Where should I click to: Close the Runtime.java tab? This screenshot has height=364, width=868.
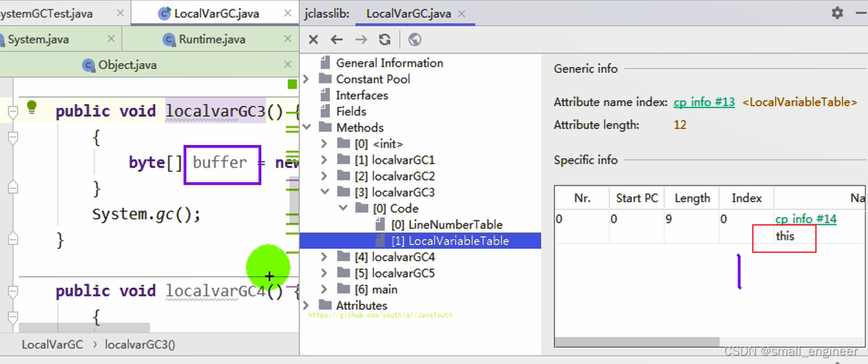pos(287,39)
